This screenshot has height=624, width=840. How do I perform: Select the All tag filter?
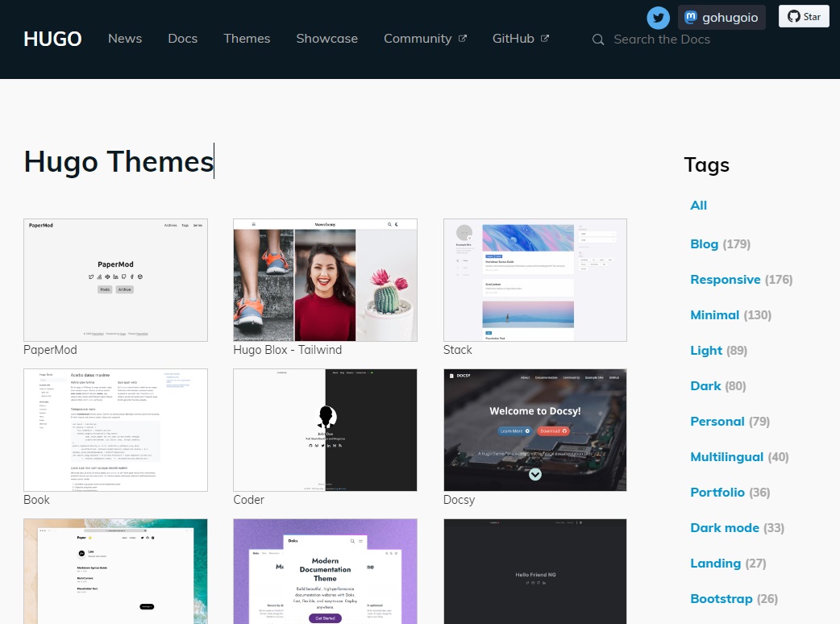699,205
